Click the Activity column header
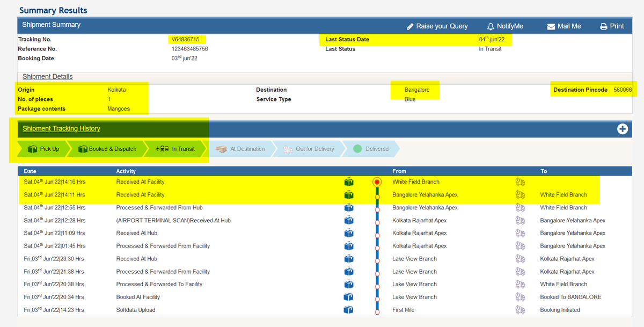This screenshot has height=327, width=644. click(126, 171)
